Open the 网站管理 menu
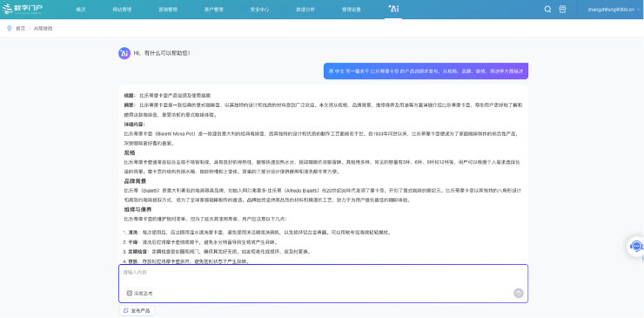Image resolution: width=644 pixels, height=318 pixels. coord(122,10)
